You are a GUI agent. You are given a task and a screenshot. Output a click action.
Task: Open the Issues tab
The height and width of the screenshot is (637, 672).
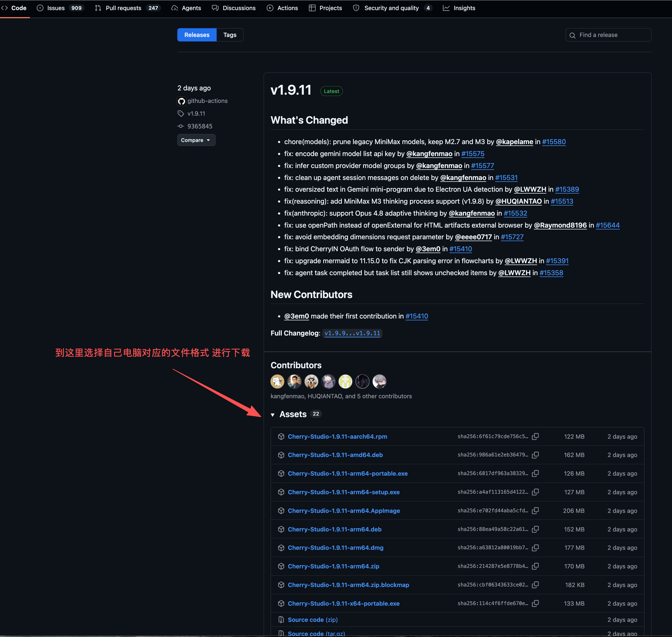point(60,8)
